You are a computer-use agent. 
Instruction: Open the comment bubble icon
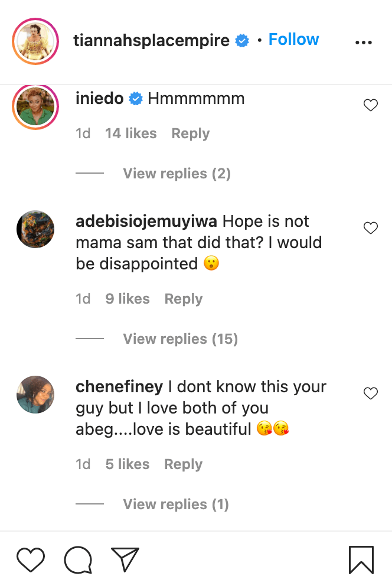78,559
